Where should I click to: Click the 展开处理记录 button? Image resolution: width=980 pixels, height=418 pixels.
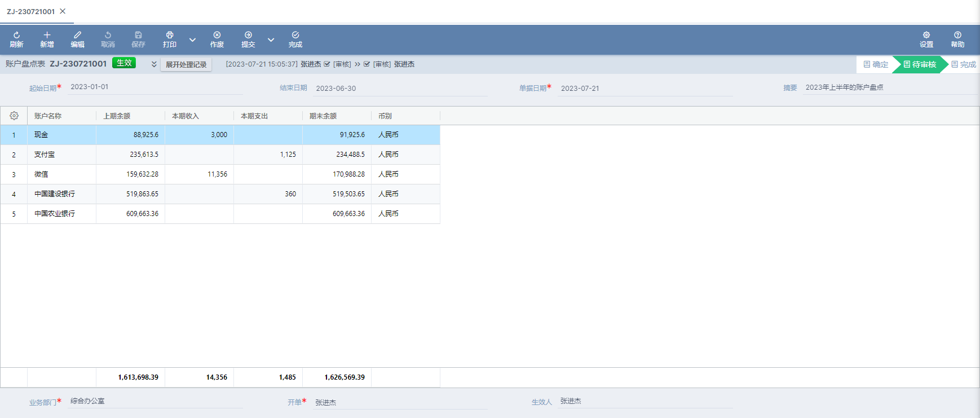[x=186, y=64]
